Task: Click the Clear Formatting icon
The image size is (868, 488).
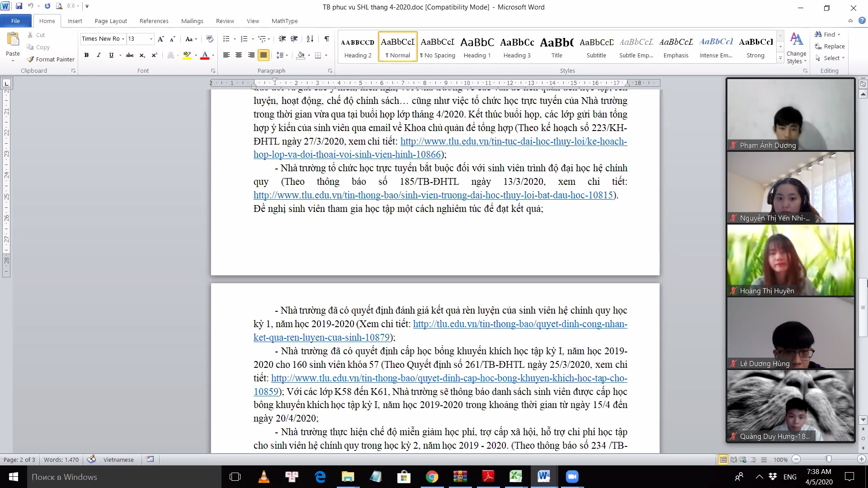Action: [209, 39]
